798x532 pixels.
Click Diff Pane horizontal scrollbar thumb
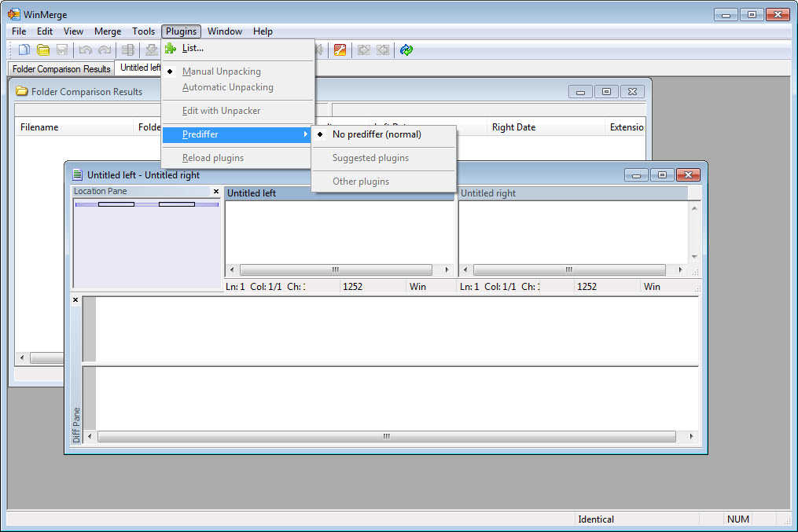point(387,436)
